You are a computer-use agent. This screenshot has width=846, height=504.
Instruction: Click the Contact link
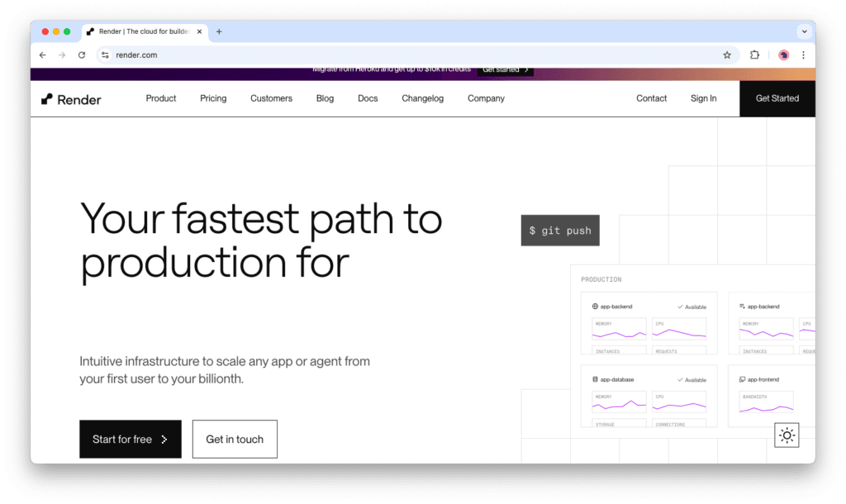pyautogui.click(x=651, y=98)
